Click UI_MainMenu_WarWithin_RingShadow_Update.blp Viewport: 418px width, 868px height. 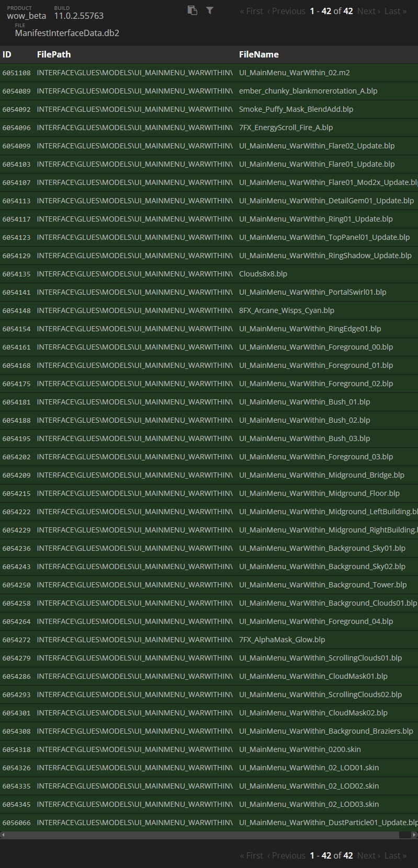(325, 256)
